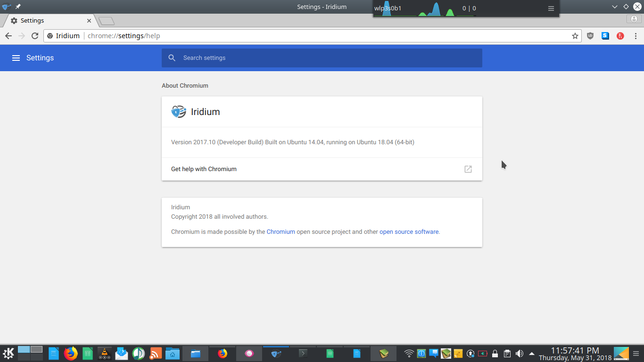This screenshot has width=644, height=362.
Task: Click the blue S extension icon
Action: click(605, 36)
